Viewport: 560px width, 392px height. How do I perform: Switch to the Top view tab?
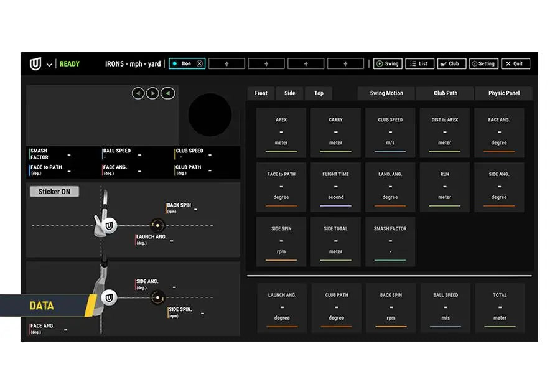tap(319, 93)
